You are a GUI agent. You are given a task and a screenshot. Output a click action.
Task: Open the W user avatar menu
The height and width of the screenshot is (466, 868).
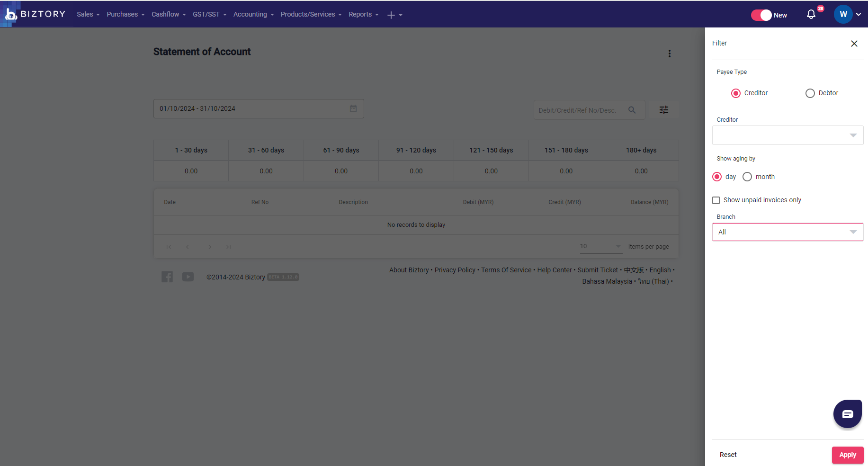click(843, 14)
